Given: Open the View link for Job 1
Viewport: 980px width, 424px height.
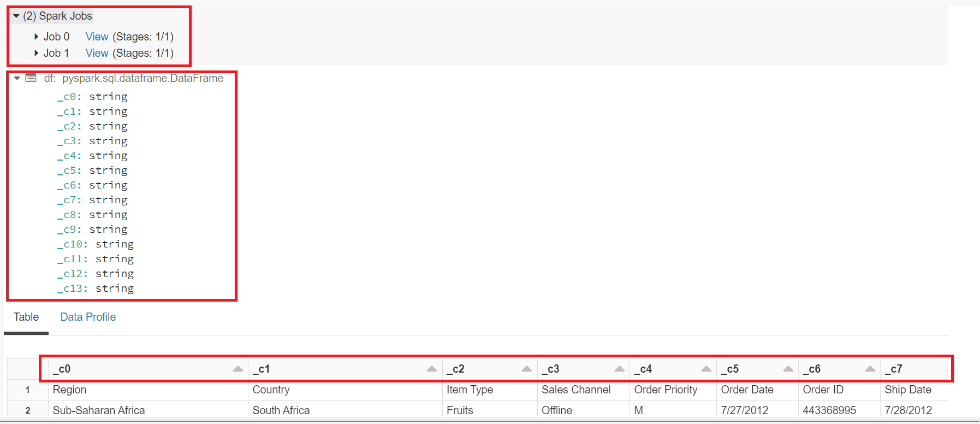Looking at the screenshot, I should click(x=97, y=53).
